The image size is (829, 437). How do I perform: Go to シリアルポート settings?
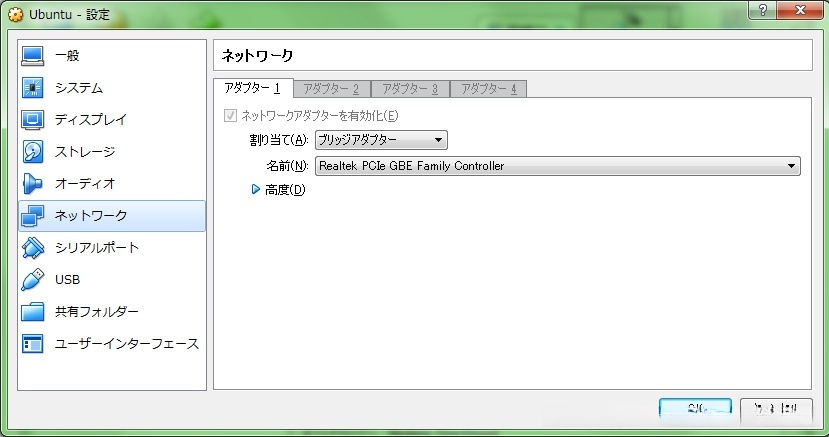tap(112, 248)
